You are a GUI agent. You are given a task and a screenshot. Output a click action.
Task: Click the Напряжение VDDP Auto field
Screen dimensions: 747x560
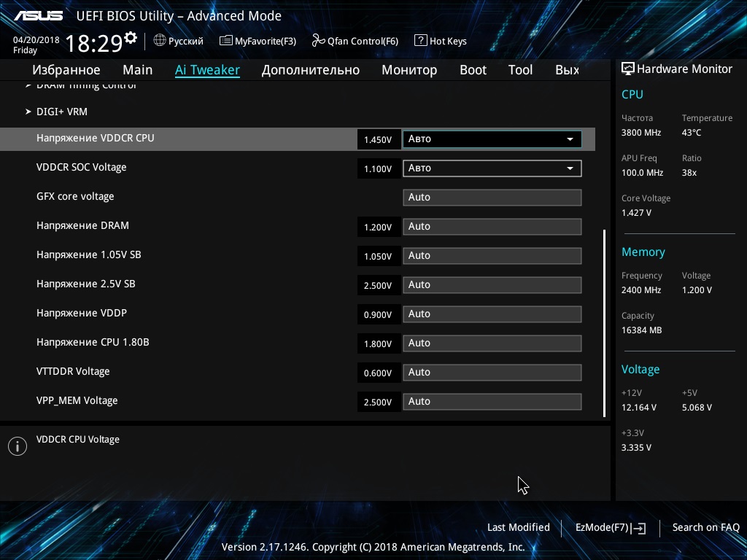tap(492, 314)
